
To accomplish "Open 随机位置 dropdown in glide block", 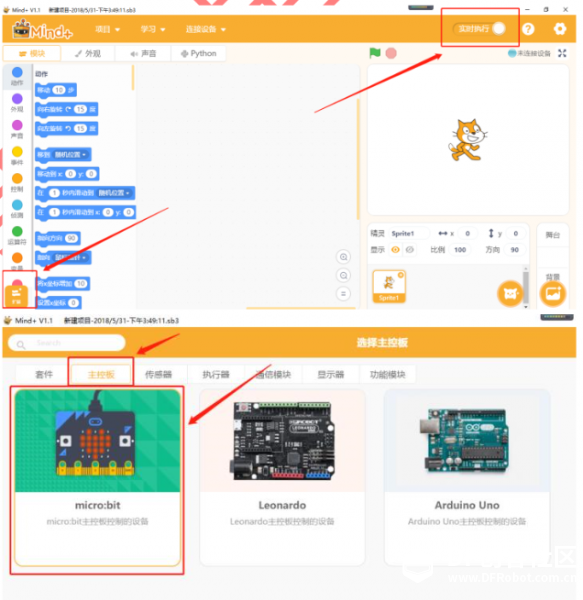I will 114,193.
